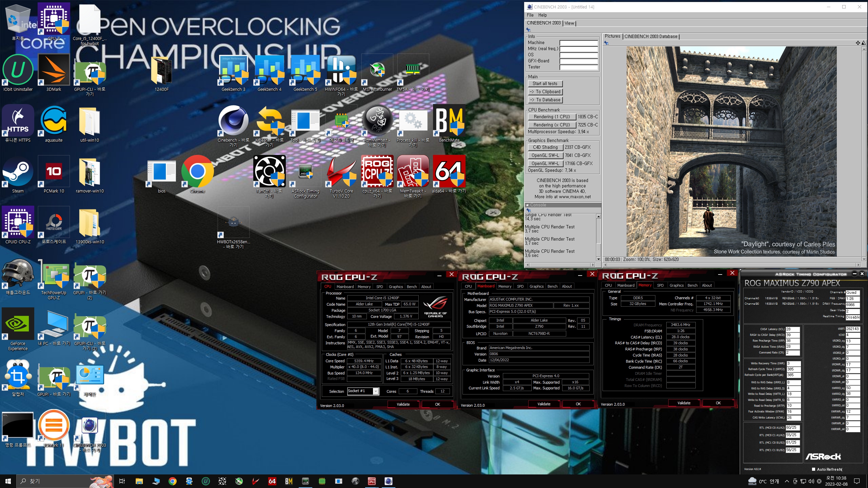This screenshot has height=488, width=868.
Task: Run the OpenGL SW-L test
Action: tap(545, 155)
